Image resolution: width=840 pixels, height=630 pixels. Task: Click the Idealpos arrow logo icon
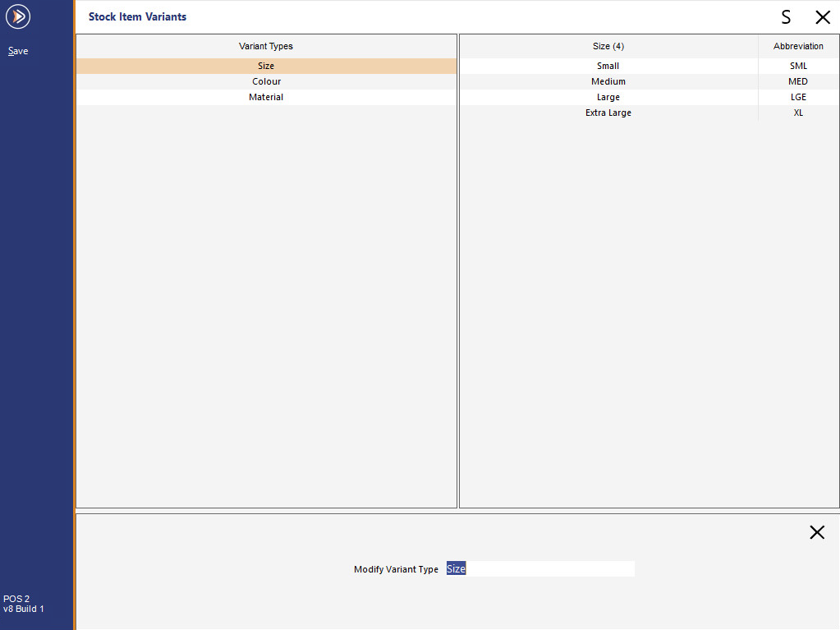click(x=18, y=16)
